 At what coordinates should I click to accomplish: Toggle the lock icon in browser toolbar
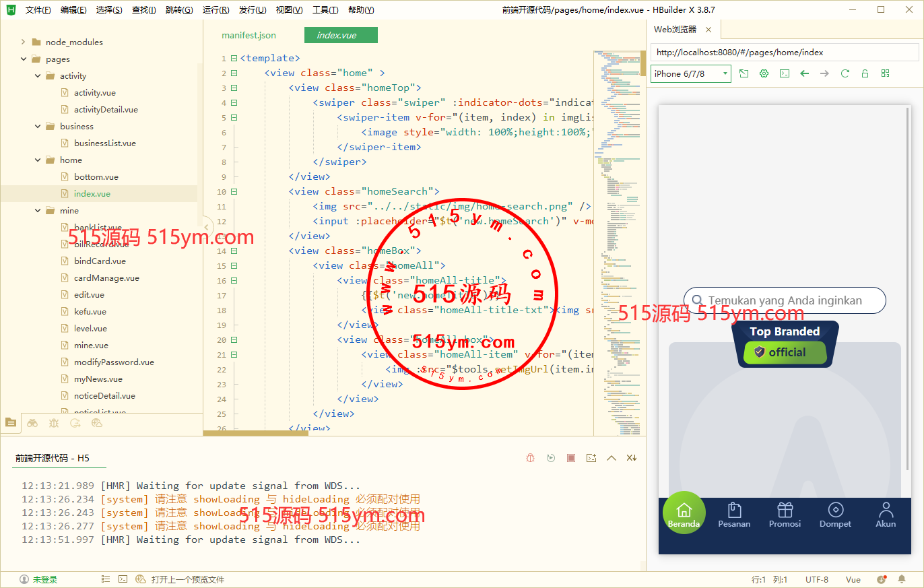865,73
